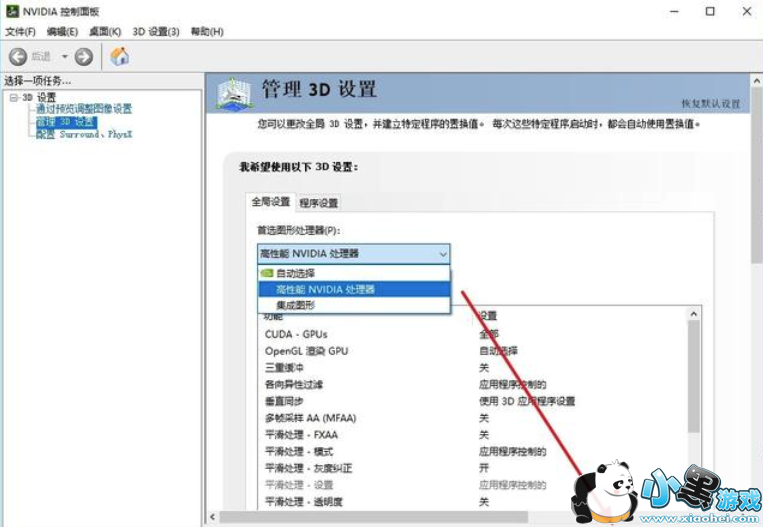Select 平滑处理 - 模式 row
Viewport: 763px width, 527px height.
[x=472, y=452]
